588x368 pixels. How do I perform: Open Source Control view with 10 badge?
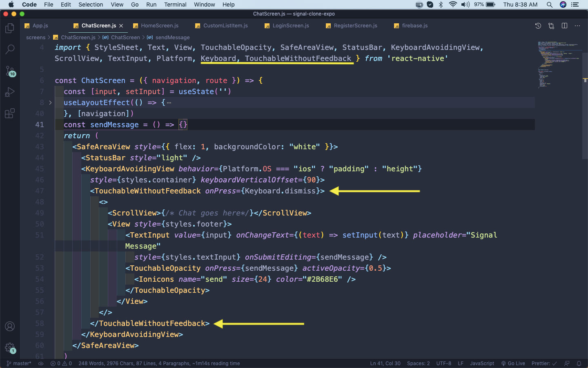click(9, 71)
